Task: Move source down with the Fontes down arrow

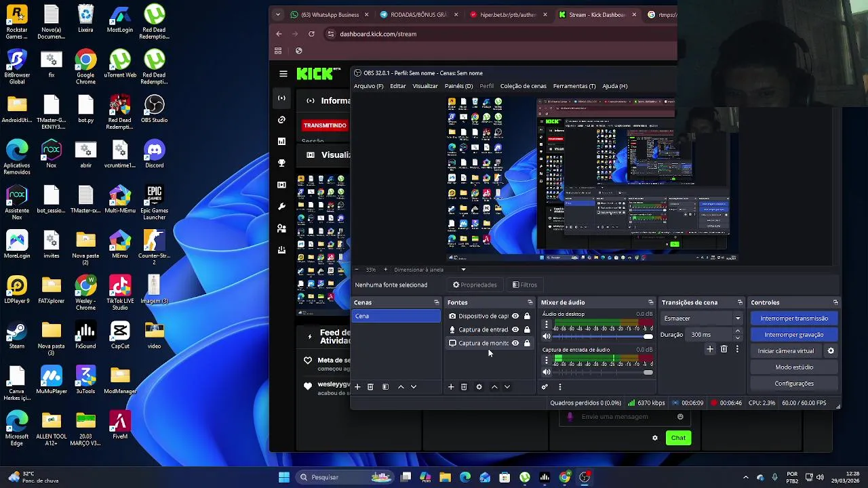Action: click(x=507, y=387)
